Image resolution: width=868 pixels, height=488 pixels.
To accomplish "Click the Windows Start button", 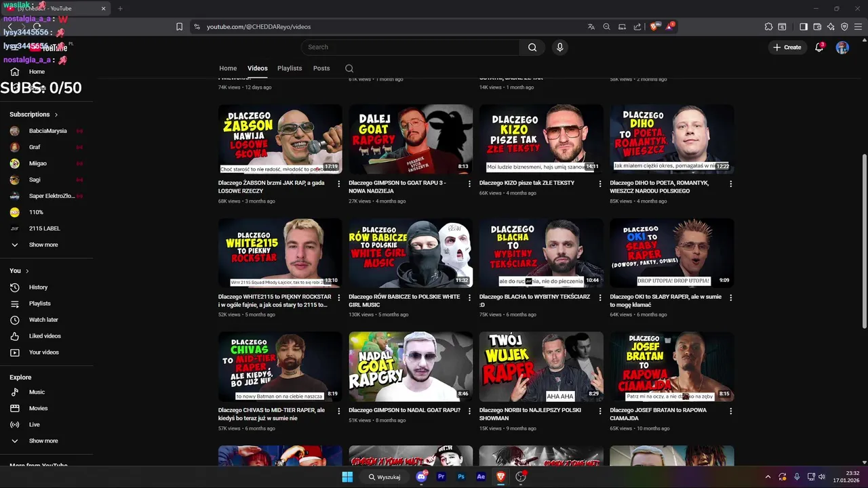I will (347, 476).
